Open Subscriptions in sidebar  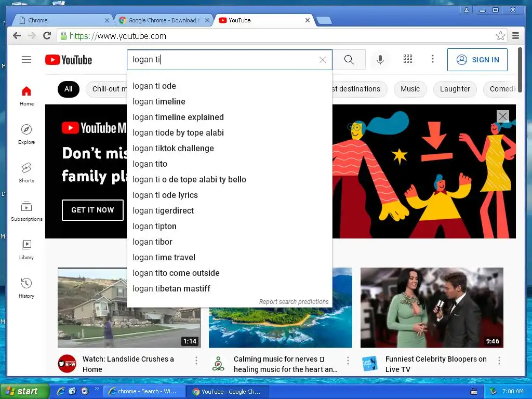pos(26,211)
